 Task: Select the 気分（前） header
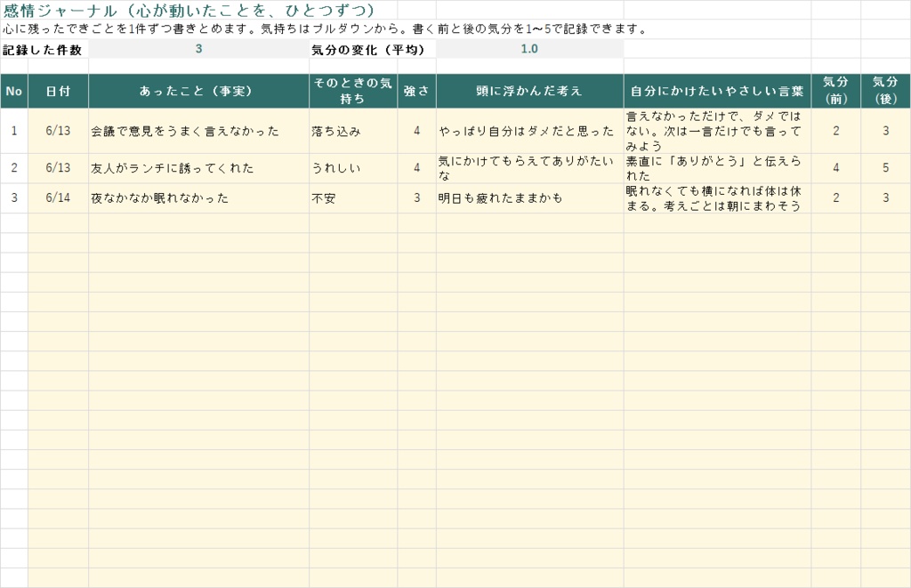pos(836,92)
